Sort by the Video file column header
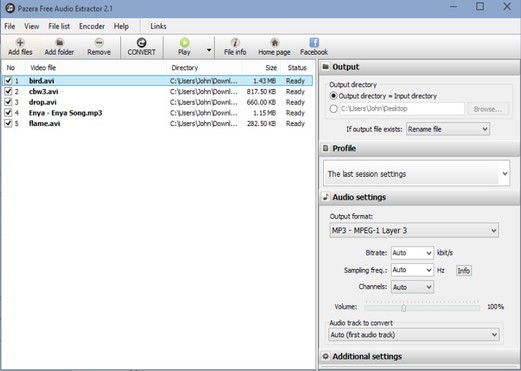521x371 pixels. (96, 68)
